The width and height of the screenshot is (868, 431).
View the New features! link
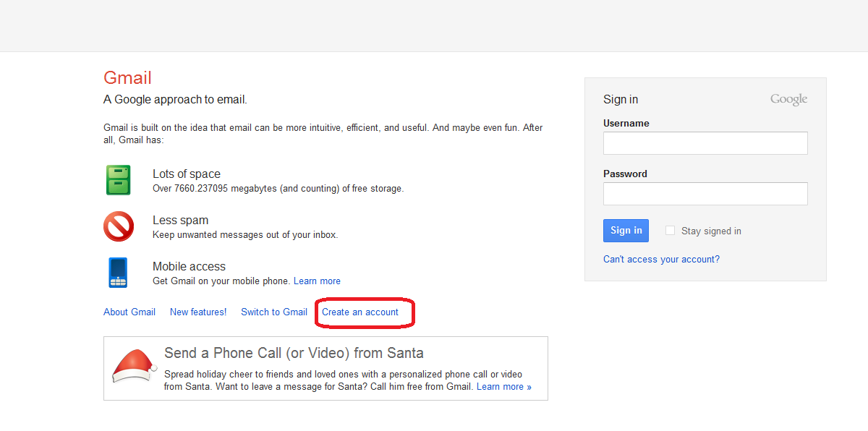(x=198, y=312)
